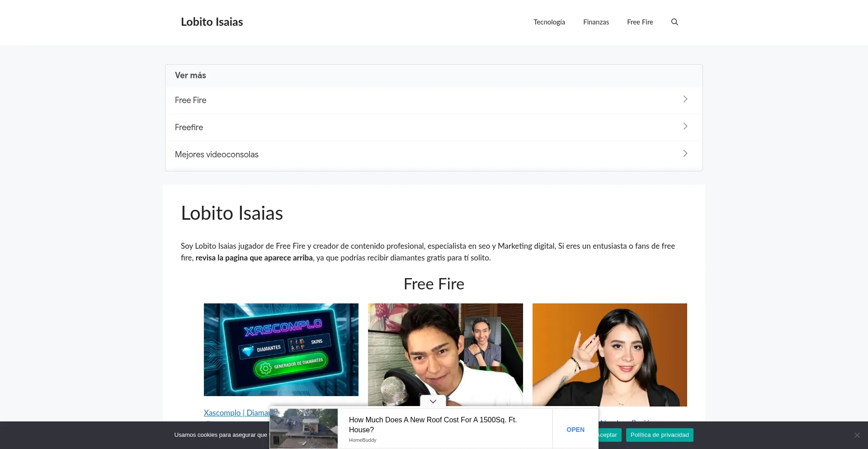Open the Xascomplo diamond generator thumbnail
Viewport: 868px width, 449px height.
coord(281,350)
